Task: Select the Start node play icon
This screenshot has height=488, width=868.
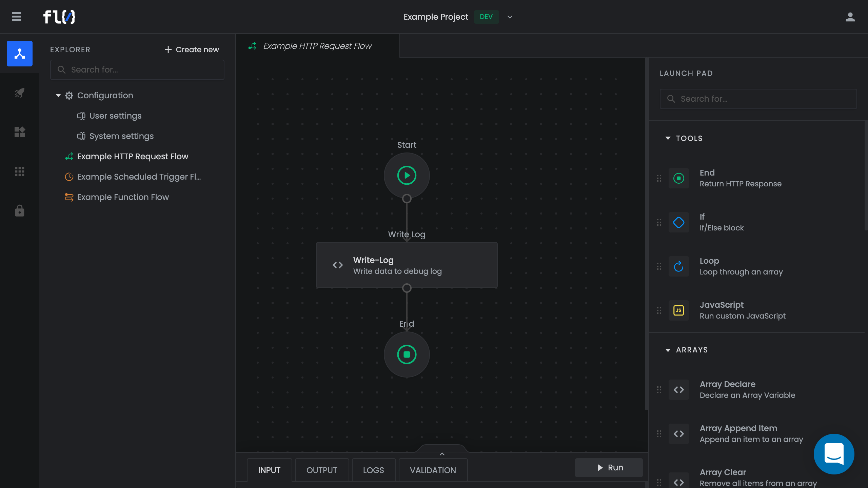Action: click(x=407, y=176)
